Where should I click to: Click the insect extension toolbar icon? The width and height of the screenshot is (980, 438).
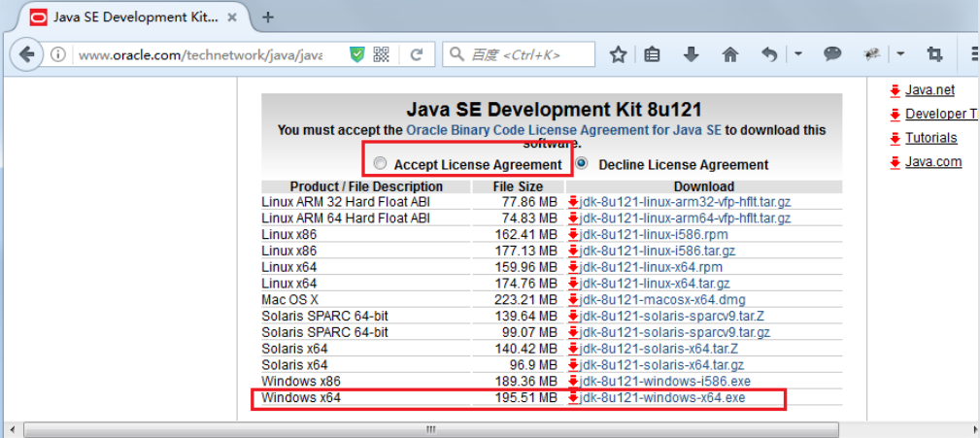coord(871,54)
